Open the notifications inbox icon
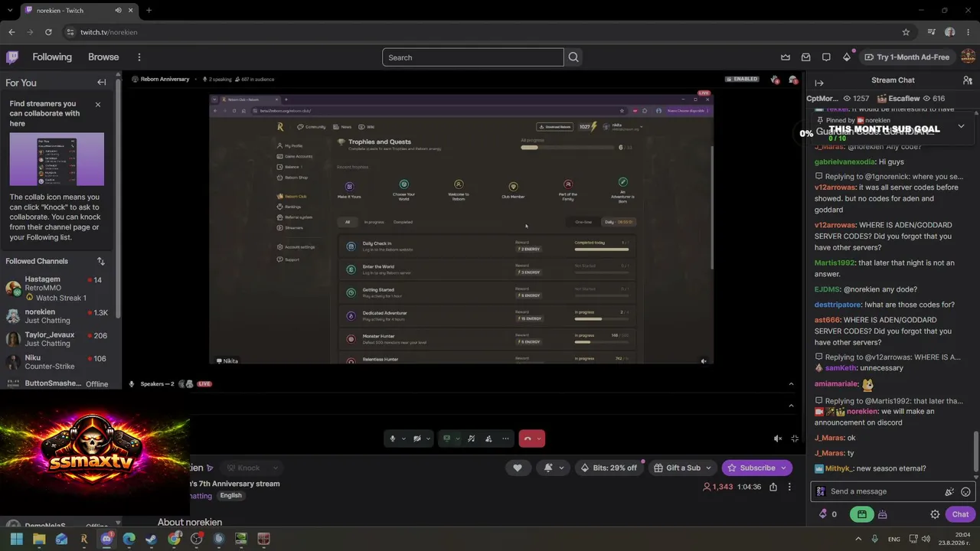 coord(805,57)
